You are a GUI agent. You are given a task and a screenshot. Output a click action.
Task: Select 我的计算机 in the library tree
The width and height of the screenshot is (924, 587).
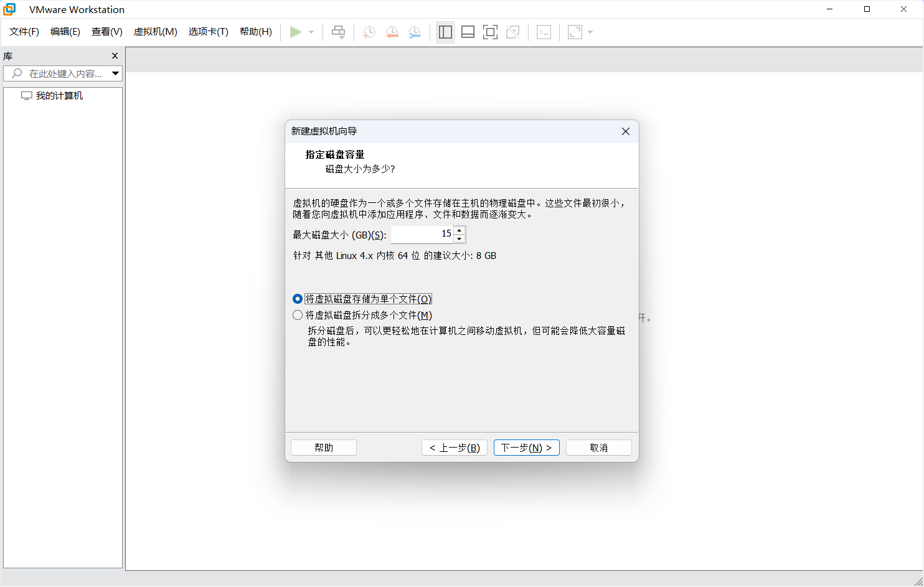[59, 96]
